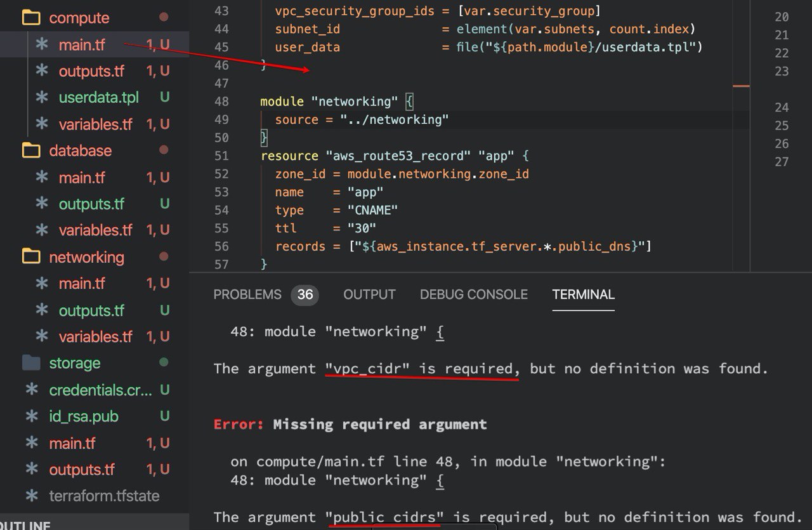Click the red 'Error: Missing required argument' line
This screenshot has width=812, height=530.
[x=350, y=424]
